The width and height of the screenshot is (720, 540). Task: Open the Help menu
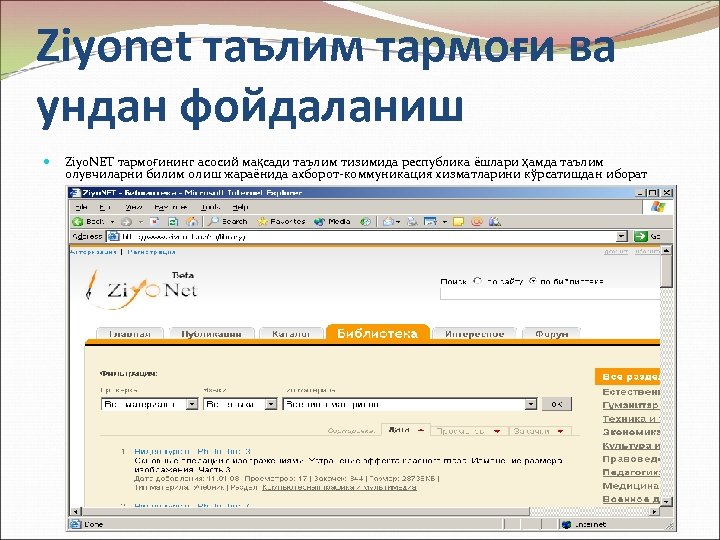coord(240,207)
